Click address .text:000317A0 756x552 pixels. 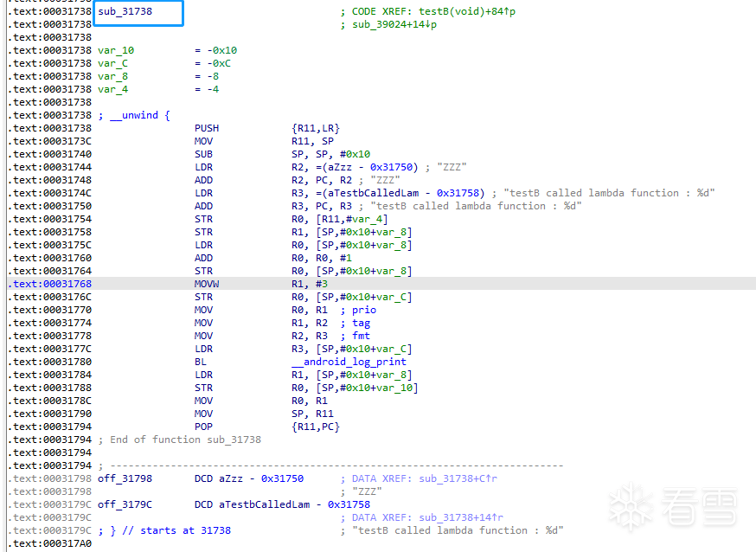click(49, 544)
